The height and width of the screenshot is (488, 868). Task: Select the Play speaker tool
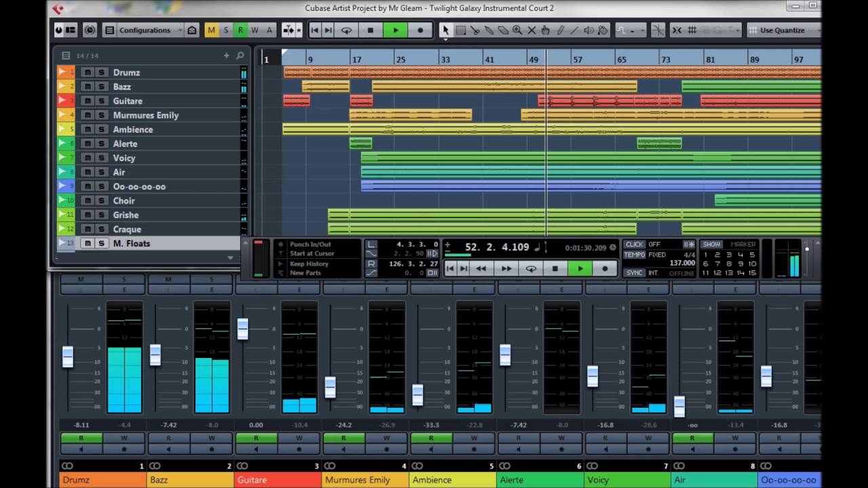[x=589, y=30]
